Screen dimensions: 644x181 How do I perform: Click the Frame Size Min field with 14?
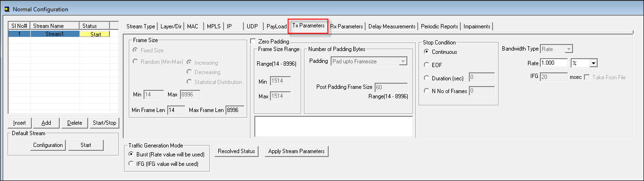(x=154, y=95)
